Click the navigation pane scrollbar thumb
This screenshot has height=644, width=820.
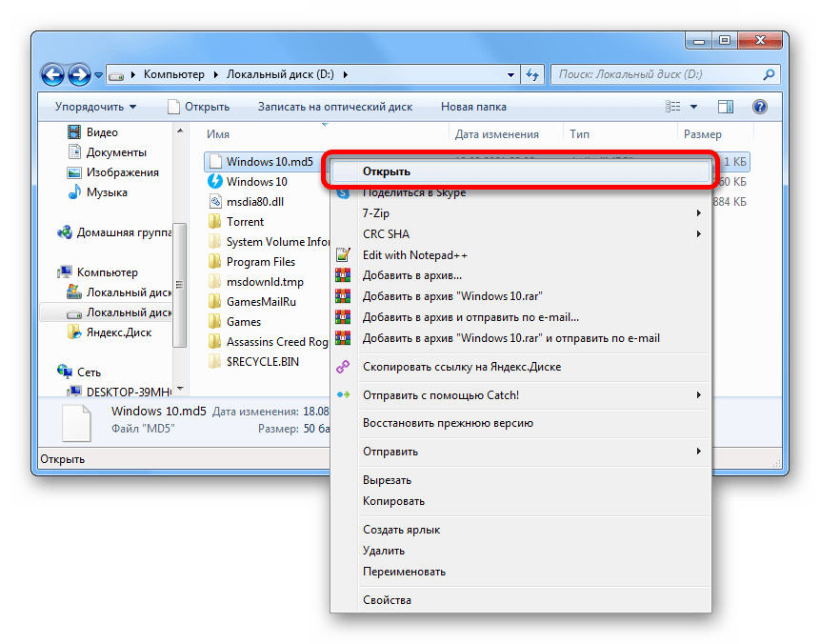[x=179, y=285]
